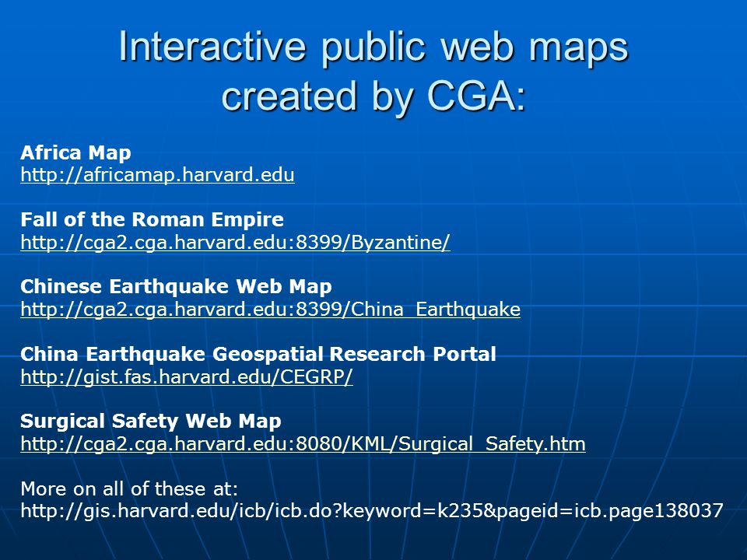Viewport: 747px width, 560px height.
Task: Click the gis.harvard.edu icb.page138037 URL text
Action: [x=372, y=511]
